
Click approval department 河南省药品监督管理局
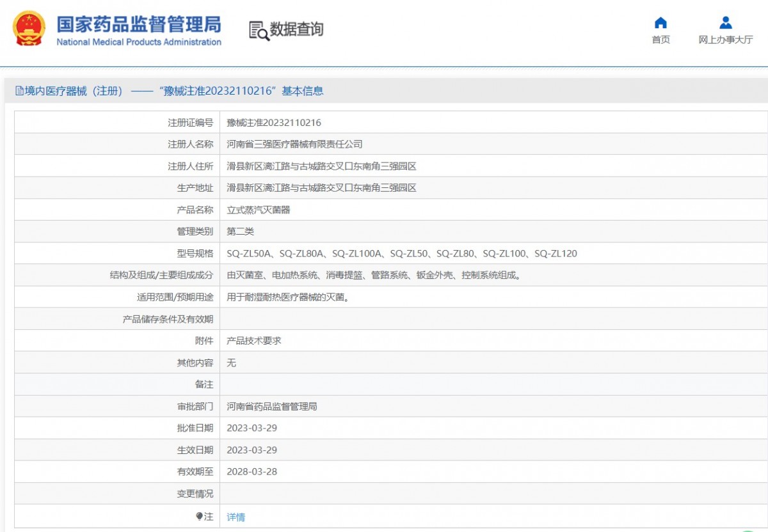[272, 406]
